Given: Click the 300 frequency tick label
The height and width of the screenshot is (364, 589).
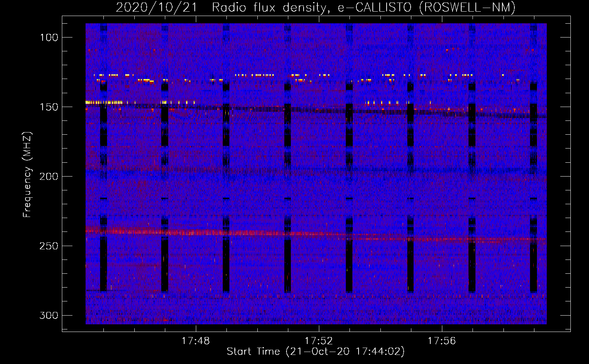Looking at the screenshot, I should [49, 315].
